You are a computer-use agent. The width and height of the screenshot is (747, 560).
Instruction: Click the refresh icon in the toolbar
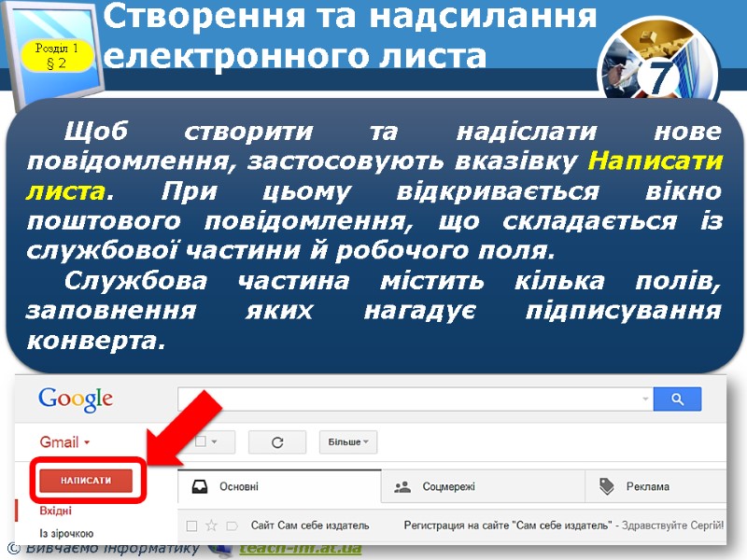coord(280,441)
